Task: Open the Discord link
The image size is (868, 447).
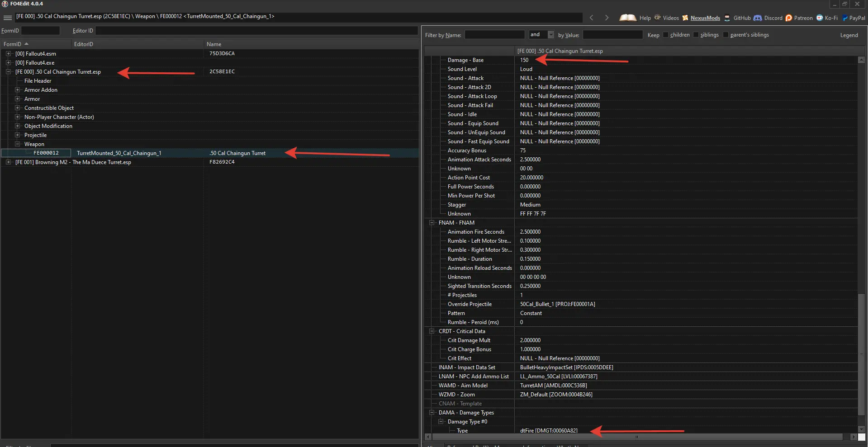Action: [773, 18]
